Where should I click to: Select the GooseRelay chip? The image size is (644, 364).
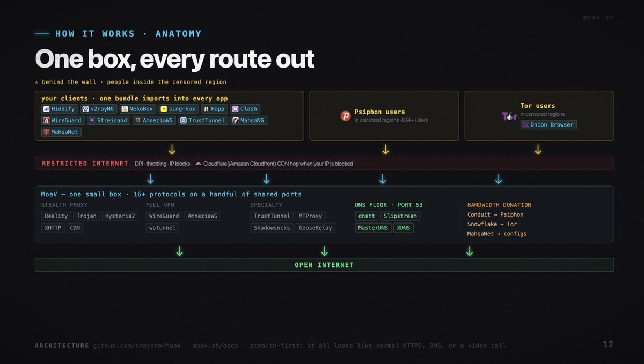click(x=315, y=228)
